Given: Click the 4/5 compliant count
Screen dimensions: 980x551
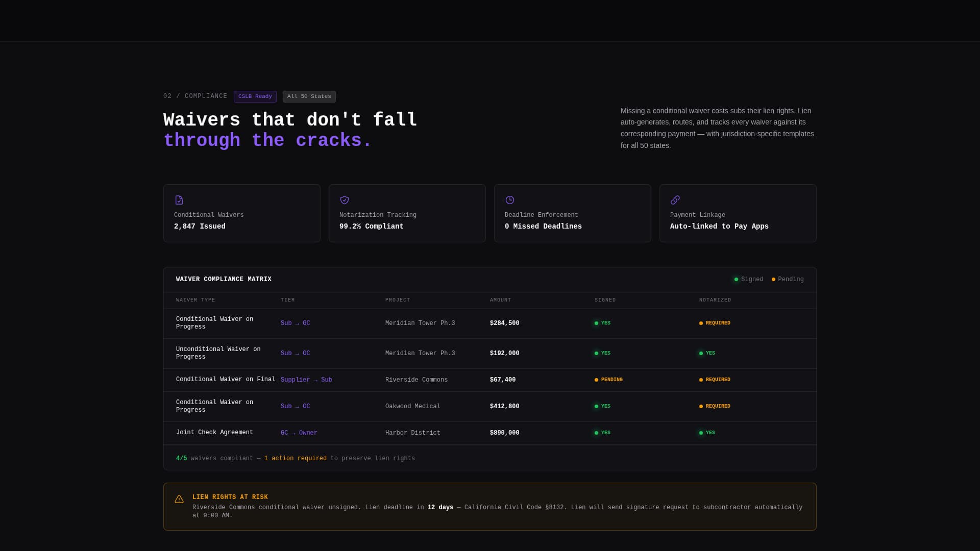Looking at the screenshot, I should [x=182, y=459].
